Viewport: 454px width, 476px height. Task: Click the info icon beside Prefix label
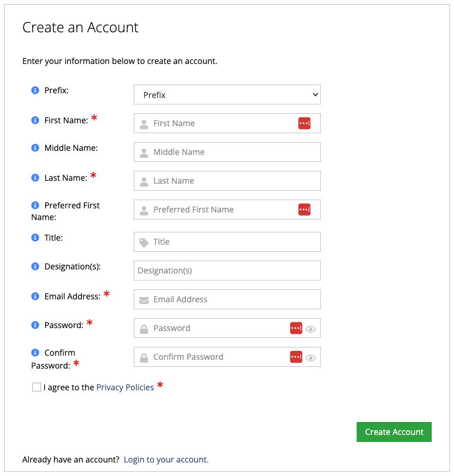35,90
